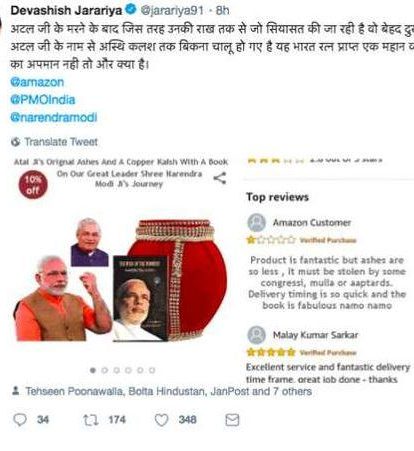Click the person icon before Tehseen Poonawalla
Screen dimensions: 414x451
click(15, 391)
